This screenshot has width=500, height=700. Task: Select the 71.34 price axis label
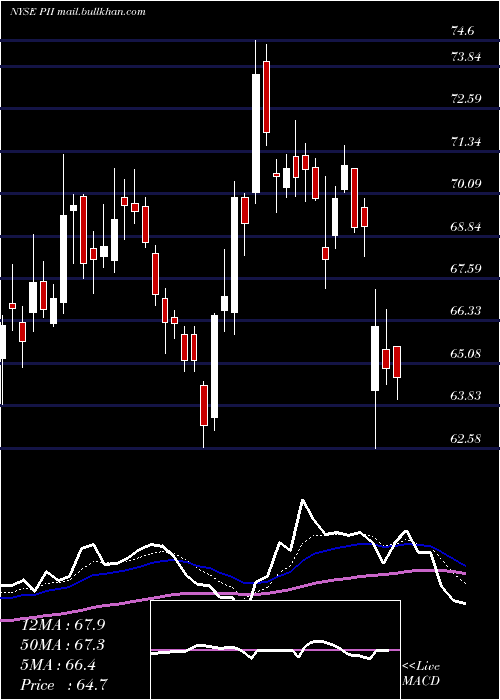coord(466,142)
